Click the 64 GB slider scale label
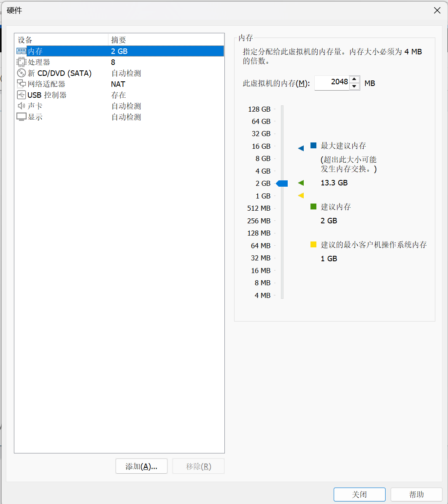Viewport: 448px width, 504px height. [x=261, y=121]
